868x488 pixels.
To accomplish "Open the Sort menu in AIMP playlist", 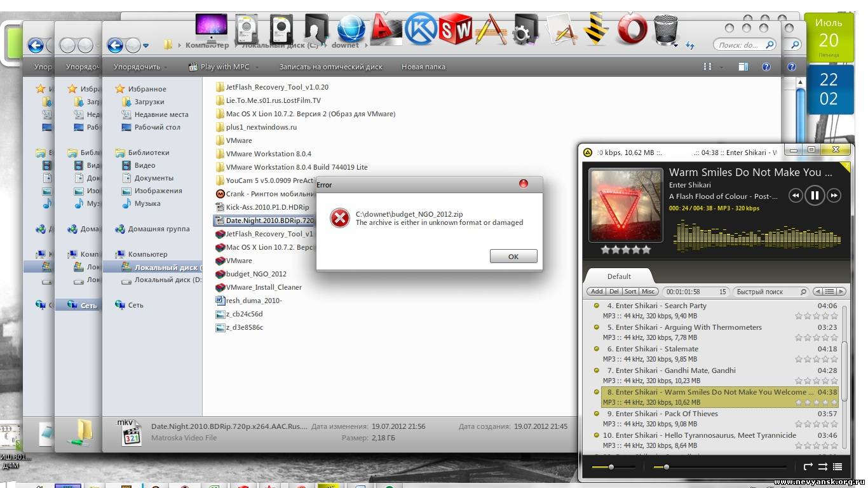I will (630, 292).
